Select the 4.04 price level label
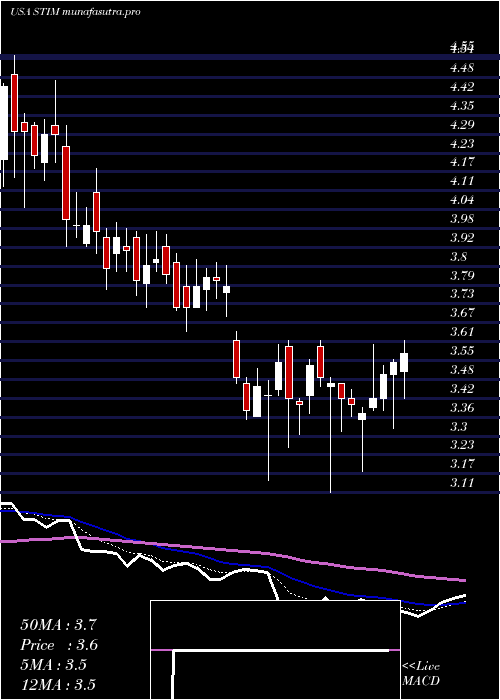 point(462,200)
